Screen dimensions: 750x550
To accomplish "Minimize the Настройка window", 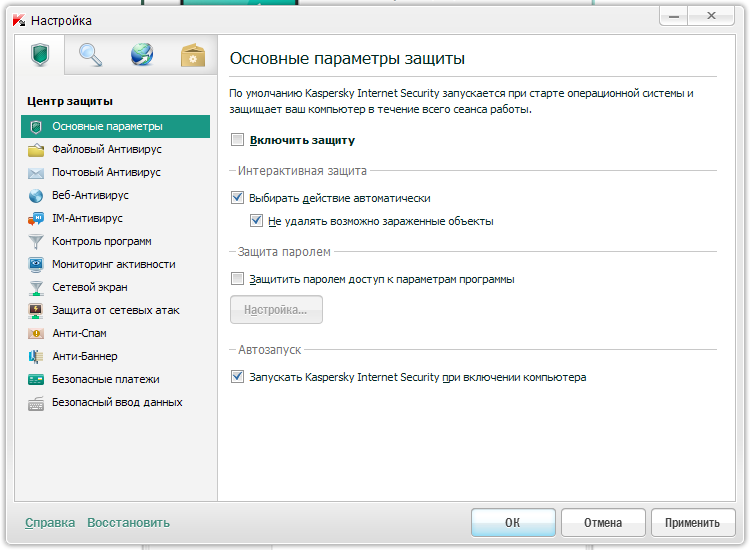I will [x=674, y=16].
